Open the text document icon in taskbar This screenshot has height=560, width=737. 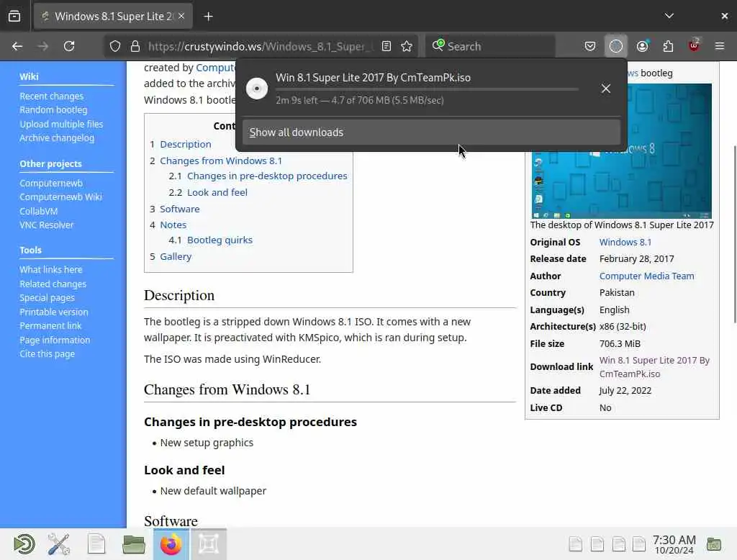(96, 544)
